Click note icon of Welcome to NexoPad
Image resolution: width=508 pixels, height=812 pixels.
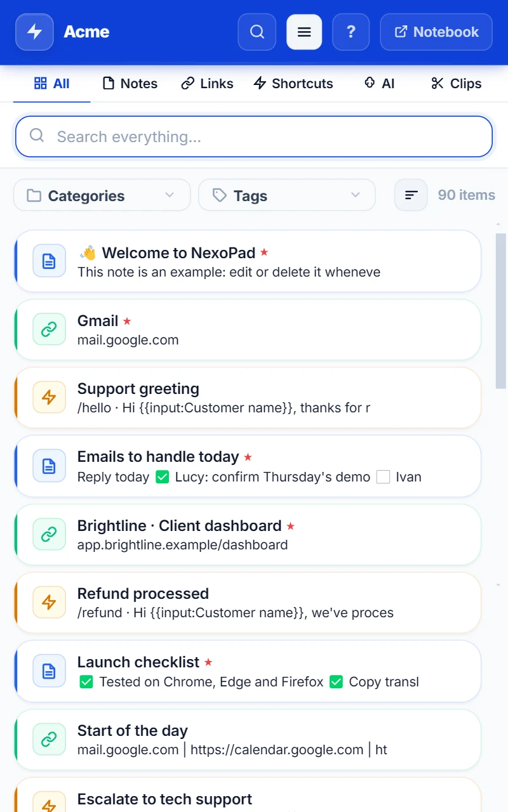[49, 261]
